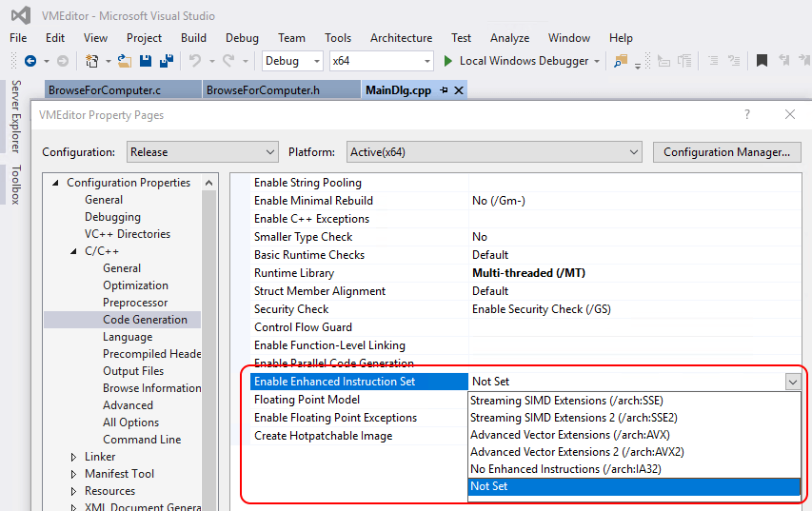812x511 pixels.
Task: Open the Release configuration combo box
Action: pos(203,152)
